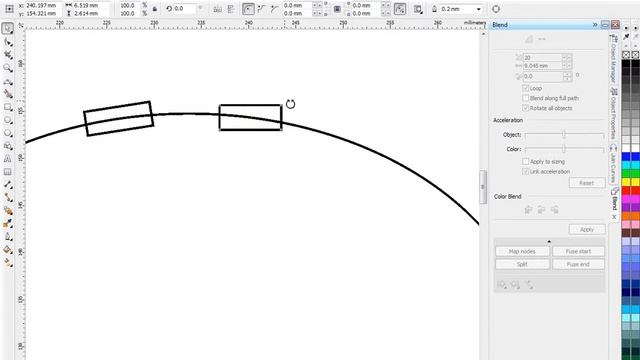This screenshot has width=640, height=360.
Task: Click the blend direction angle field
Action: pyautogui.click(x=543, y=76)
